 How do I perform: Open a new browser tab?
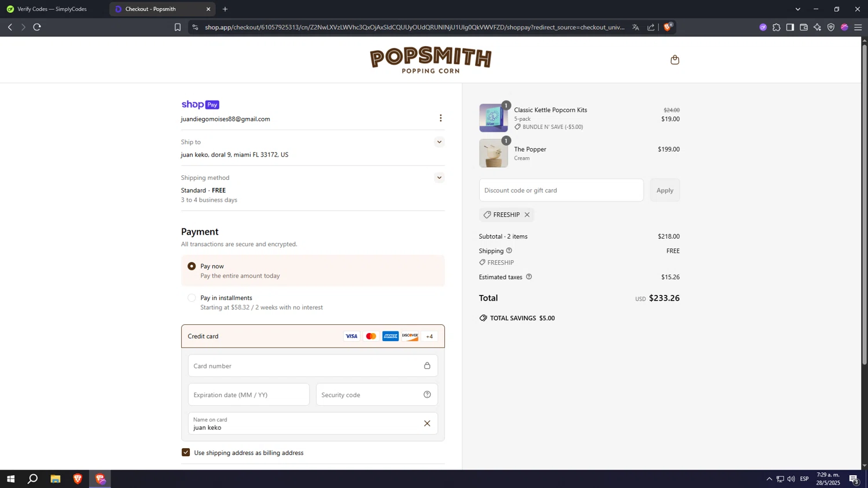point(225,9)
